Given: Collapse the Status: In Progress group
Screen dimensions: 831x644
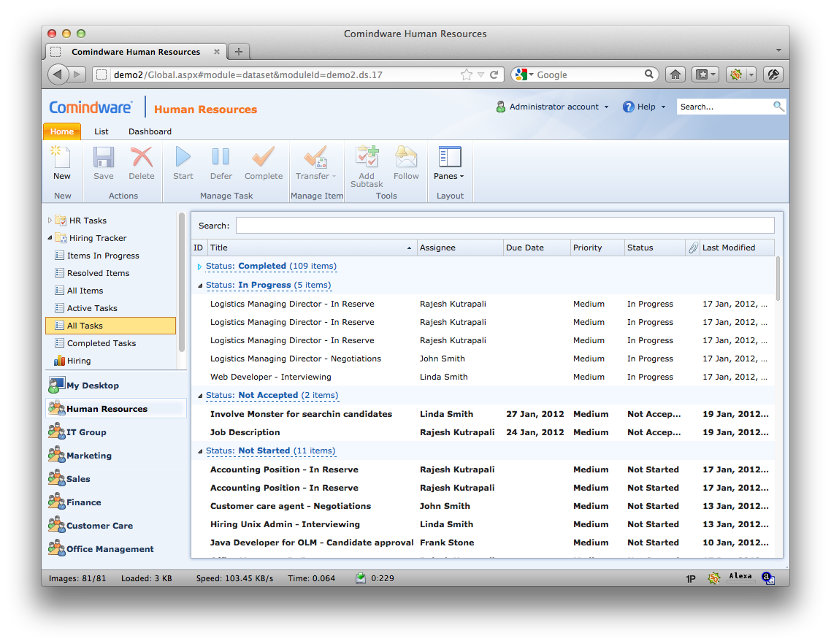Looking at the screenshot, I should point(200,285).
